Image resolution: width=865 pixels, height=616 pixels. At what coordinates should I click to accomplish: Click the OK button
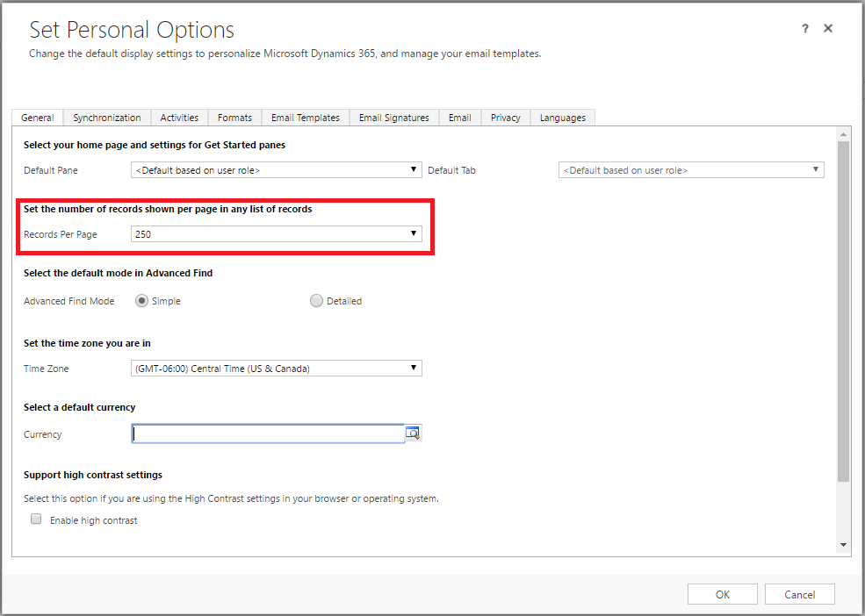pos(722,594)
